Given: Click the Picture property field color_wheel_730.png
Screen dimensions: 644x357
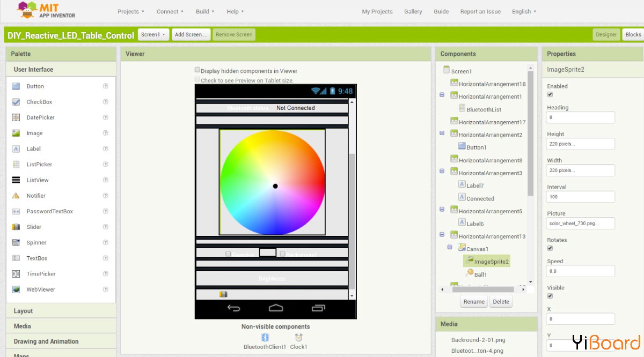Looking at the screenshot, I should click(x=581, y=224).
